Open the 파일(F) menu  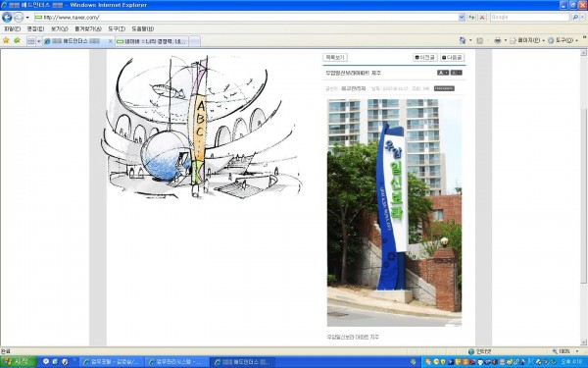[x=13, y=28]
